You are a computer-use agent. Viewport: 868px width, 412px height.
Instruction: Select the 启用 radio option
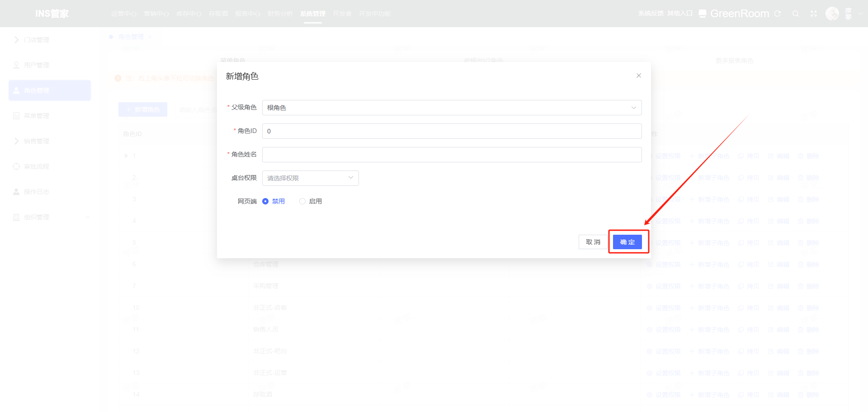[x=302, y=201]
